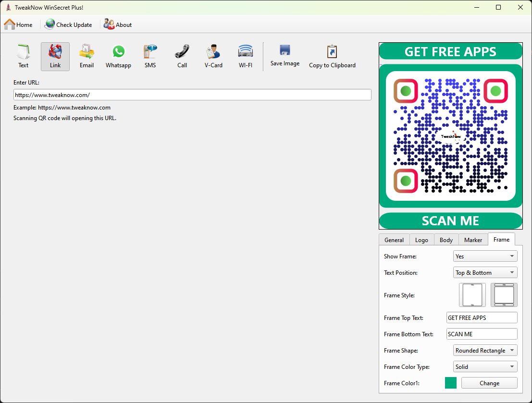This screenshot has width=532, height=403.
Task: Minimize the TweakNow WinSecret window
Action: (477, 8)
